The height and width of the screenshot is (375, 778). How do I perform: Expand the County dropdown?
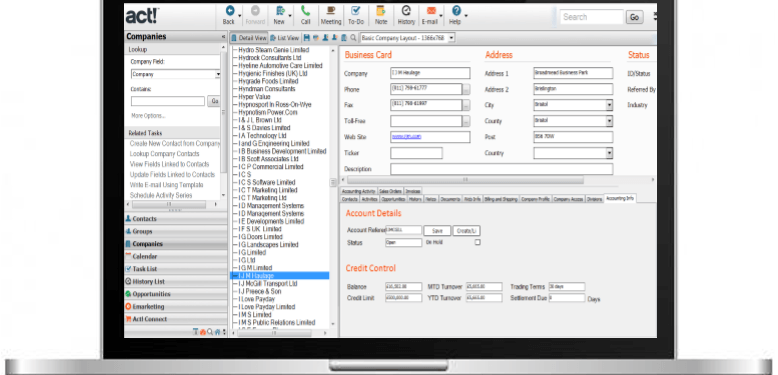609,121
